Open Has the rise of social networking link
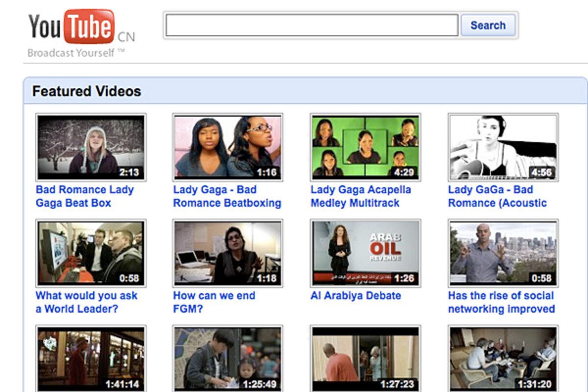Image resolution: width=588 pixels, height=392 pixels. click(501, 302)
